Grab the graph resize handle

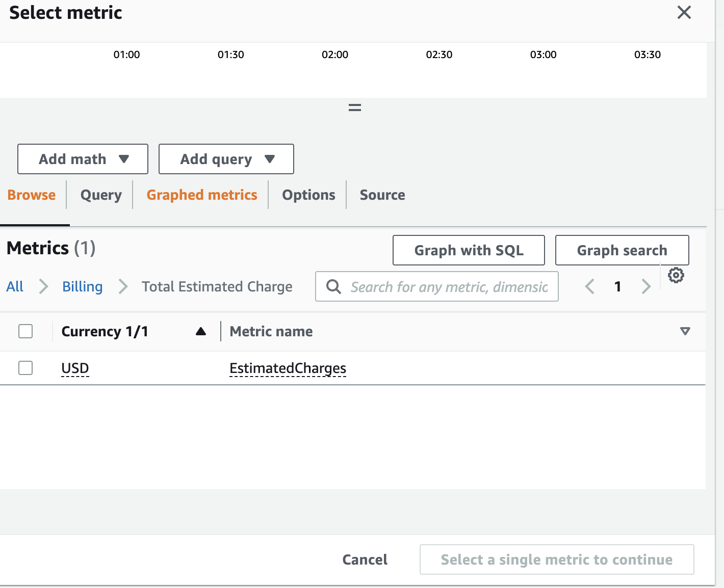coord(354,108)
